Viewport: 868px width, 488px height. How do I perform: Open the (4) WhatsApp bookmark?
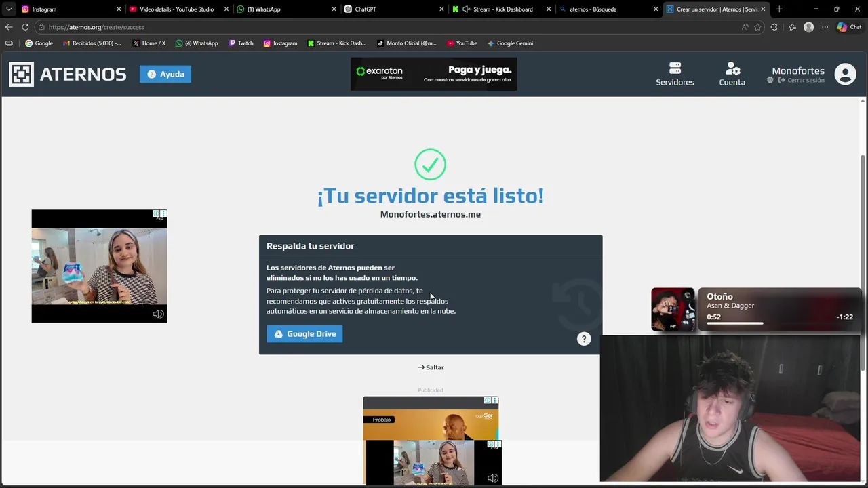(x=197, y=43)
